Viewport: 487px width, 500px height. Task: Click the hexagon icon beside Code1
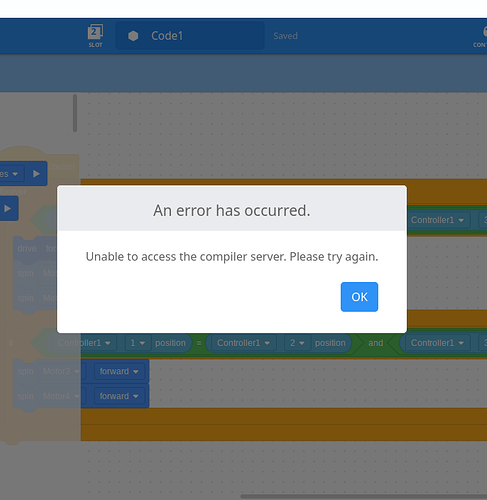click(x=133, y=36)
